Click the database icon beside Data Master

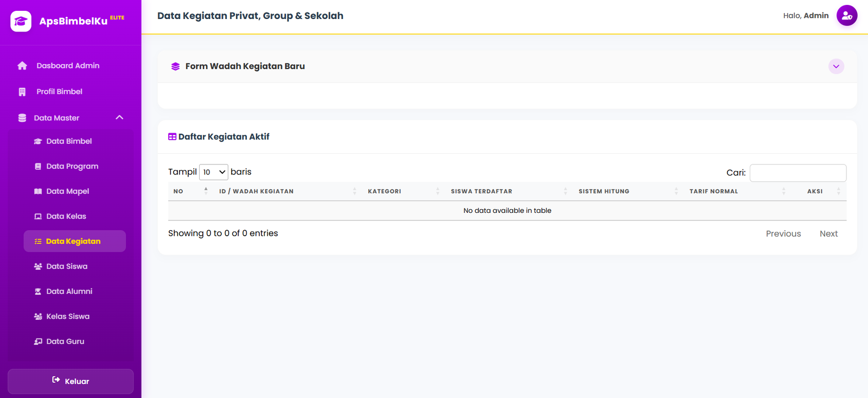coord(22,118)
